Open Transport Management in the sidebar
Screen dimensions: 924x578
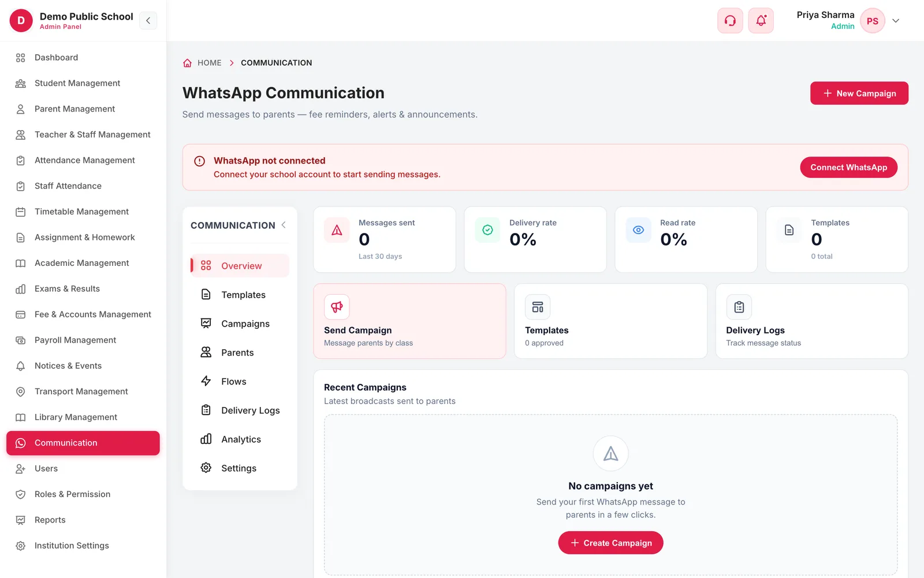(x=83, y=391)
